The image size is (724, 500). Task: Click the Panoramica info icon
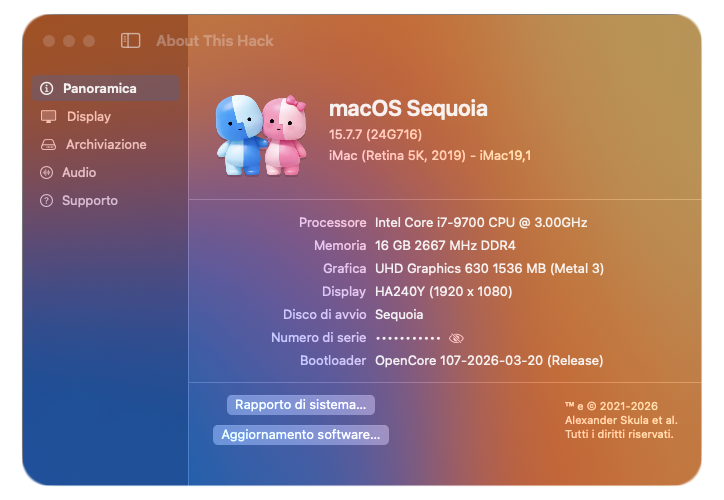tap(47, 89)
